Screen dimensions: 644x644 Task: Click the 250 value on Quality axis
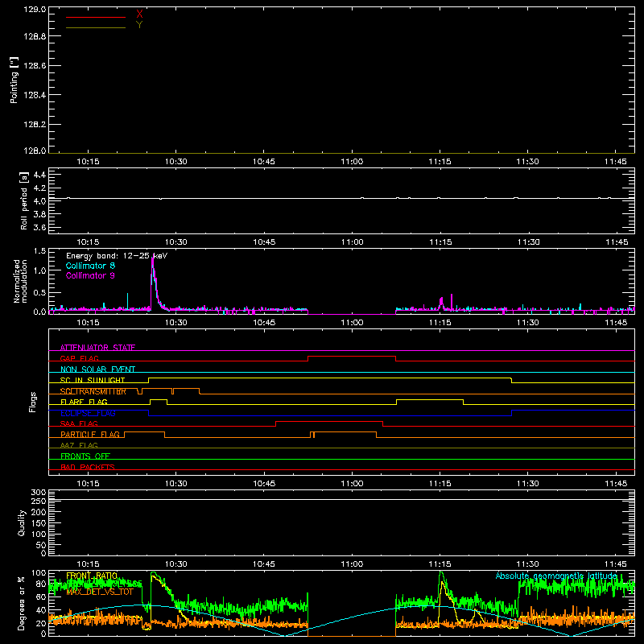[39, 501]
